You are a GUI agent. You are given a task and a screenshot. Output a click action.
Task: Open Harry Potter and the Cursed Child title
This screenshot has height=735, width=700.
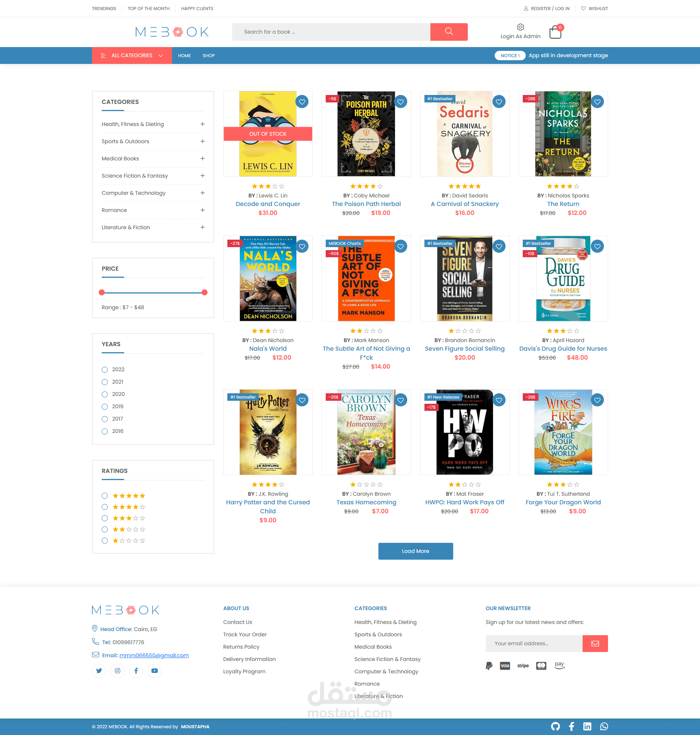click(x=268, y=507)
